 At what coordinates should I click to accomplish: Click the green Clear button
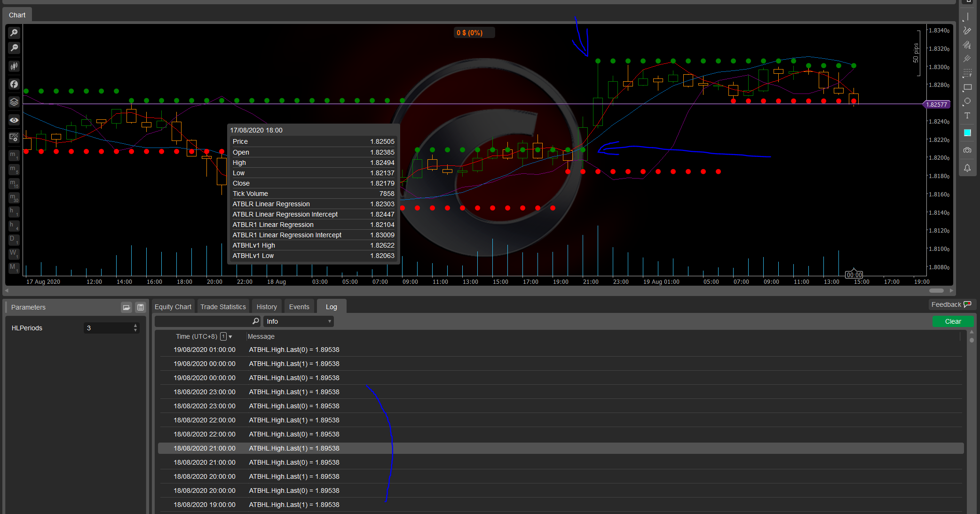(x=953, y=321)
